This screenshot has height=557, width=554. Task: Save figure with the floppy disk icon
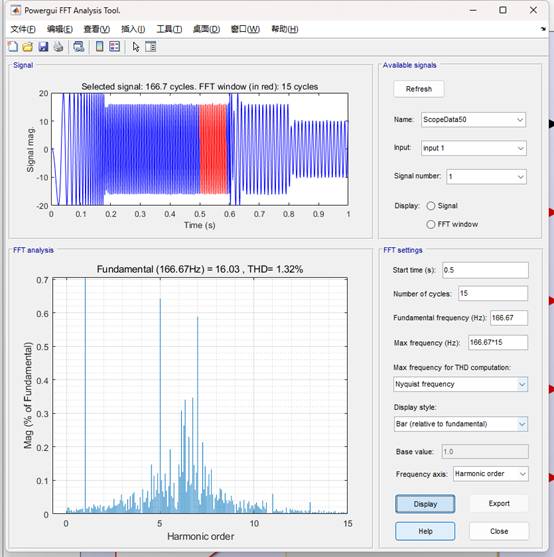(43, 47)
